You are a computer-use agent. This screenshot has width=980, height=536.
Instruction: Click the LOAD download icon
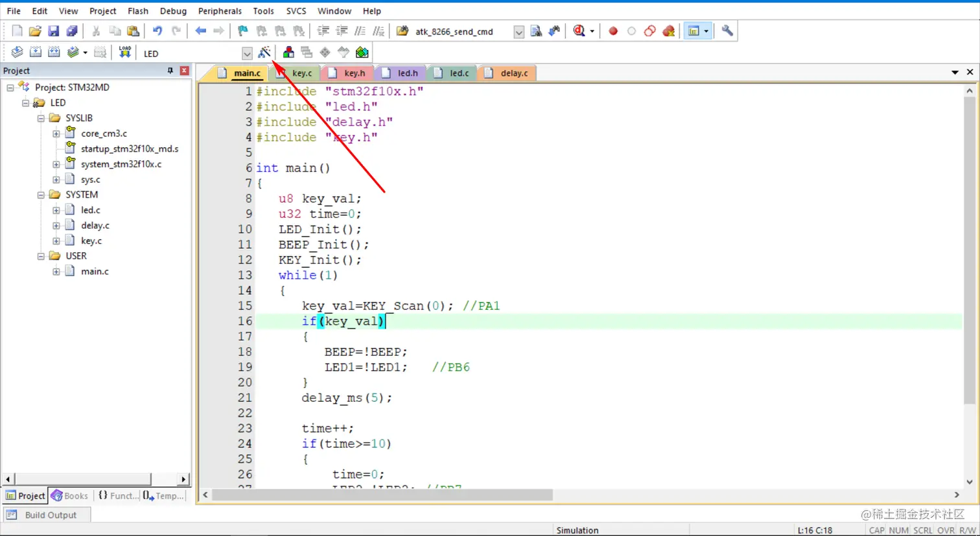[124, 52]
